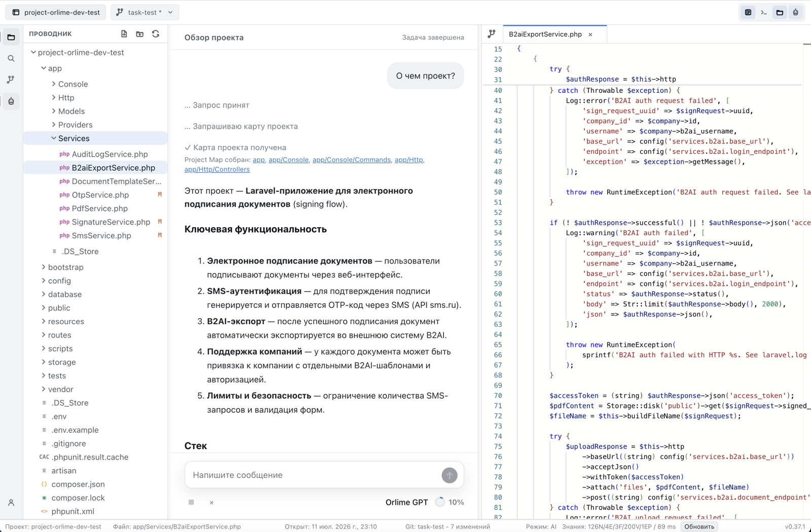Open AuditLogService.php in the file tree
811x532 pixels.
coord(96,154)
